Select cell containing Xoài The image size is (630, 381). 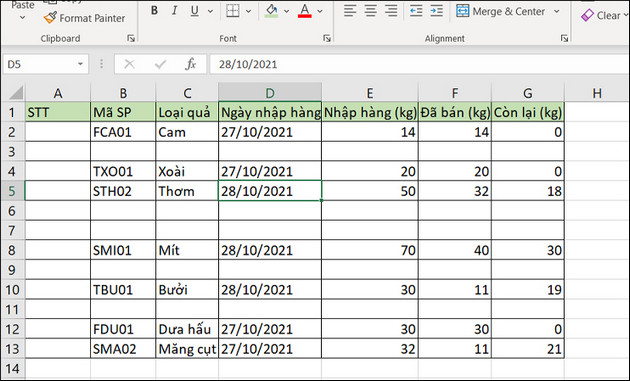pyautogui.click(x=187, y=171)
